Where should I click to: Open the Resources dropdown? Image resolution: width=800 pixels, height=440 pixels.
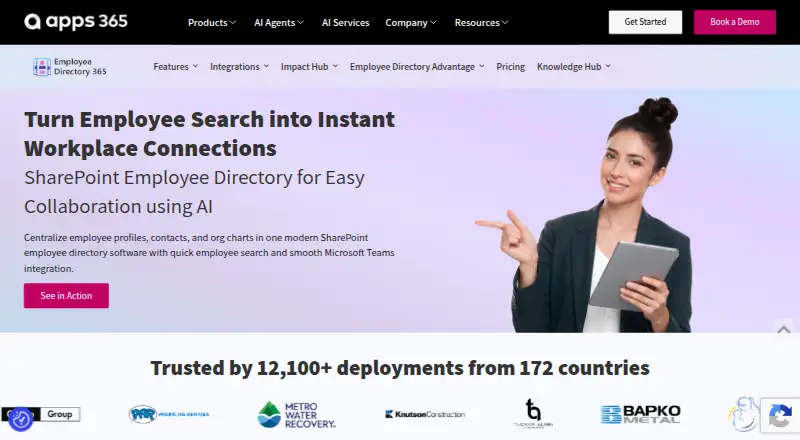pyautogui.click(x=482, y=22)
